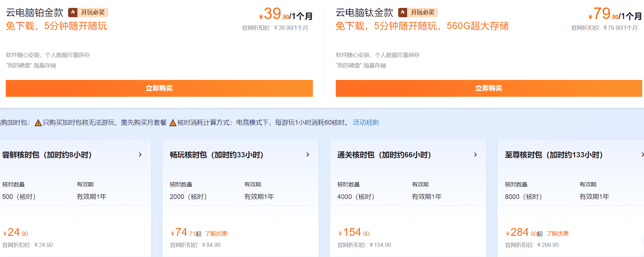Expand the 畅玩核时包 chevron
The width and height of the screenshot is (644, 257).
pos(307,154)
